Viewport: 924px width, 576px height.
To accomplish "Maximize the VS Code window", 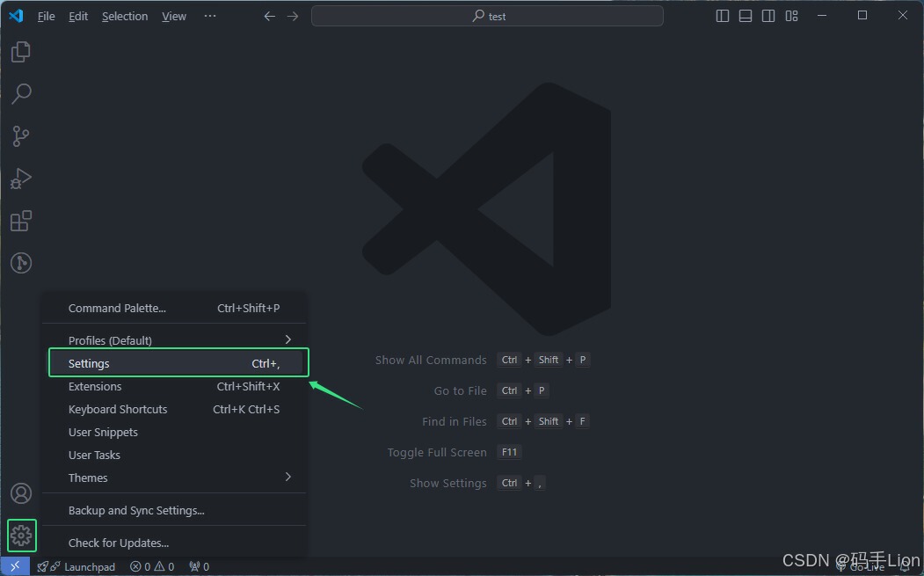I will (x=862, y=15).
